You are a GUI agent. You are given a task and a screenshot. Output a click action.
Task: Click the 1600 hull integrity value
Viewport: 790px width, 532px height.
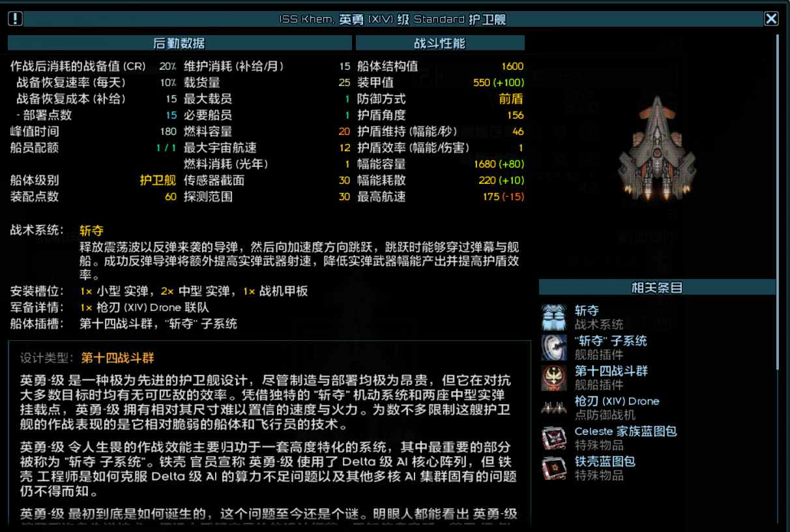[512, 66]
